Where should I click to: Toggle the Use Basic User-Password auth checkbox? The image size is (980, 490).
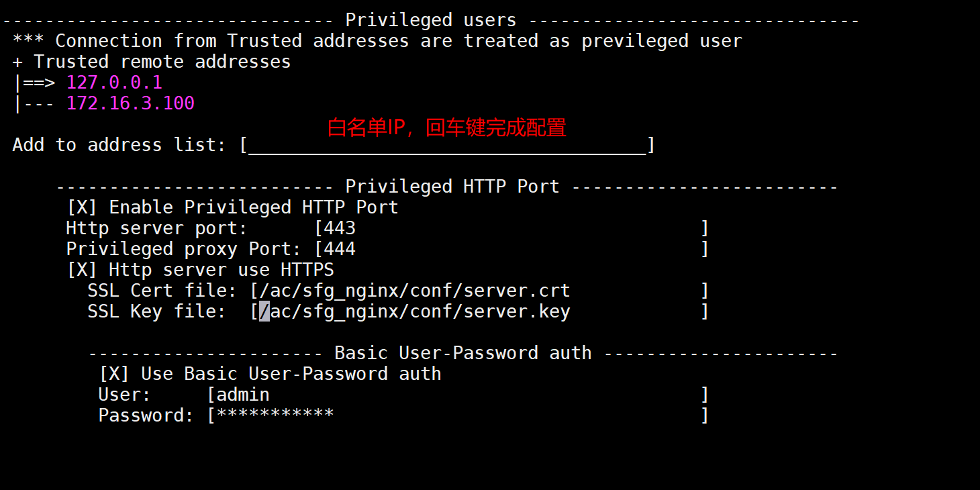point(114,374)
